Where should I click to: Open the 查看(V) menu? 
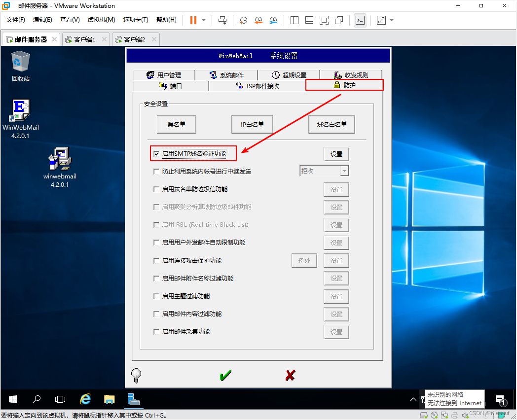[70, 20]
